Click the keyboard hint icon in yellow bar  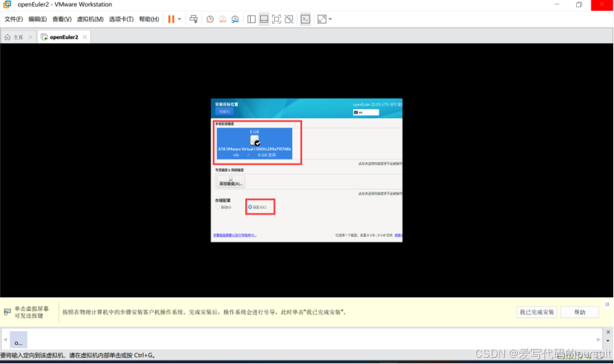pos(8,312)
